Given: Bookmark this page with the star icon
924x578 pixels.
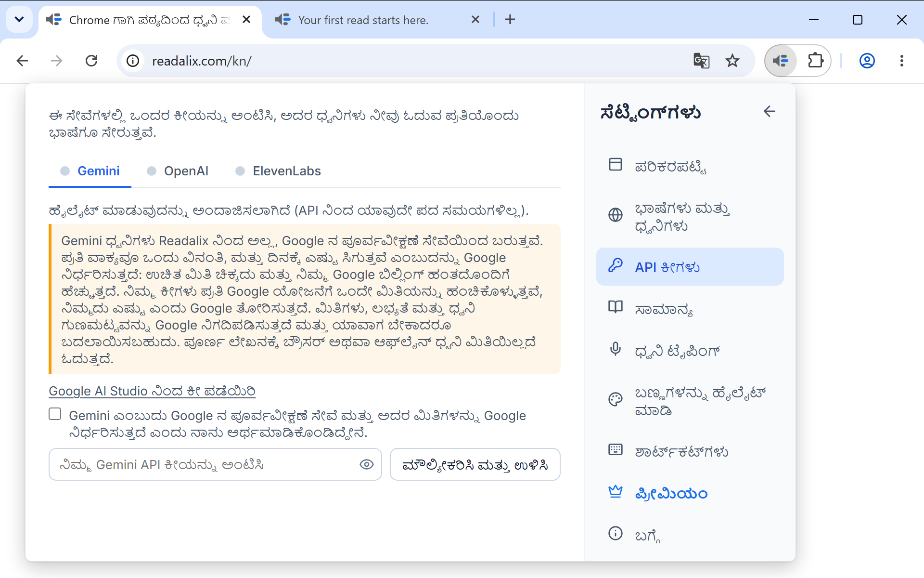Looking at the screenshot, I should pos(732,61).
